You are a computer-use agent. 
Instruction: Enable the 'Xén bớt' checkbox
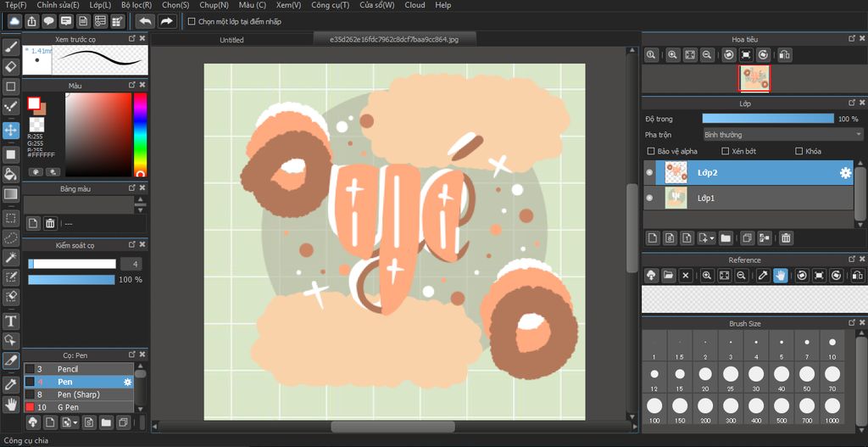(726, 151)
